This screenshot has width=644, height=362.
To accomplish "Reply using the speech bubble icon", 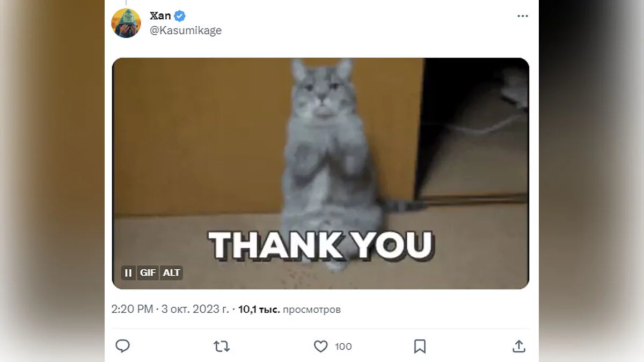I will [x=123, y=346].
